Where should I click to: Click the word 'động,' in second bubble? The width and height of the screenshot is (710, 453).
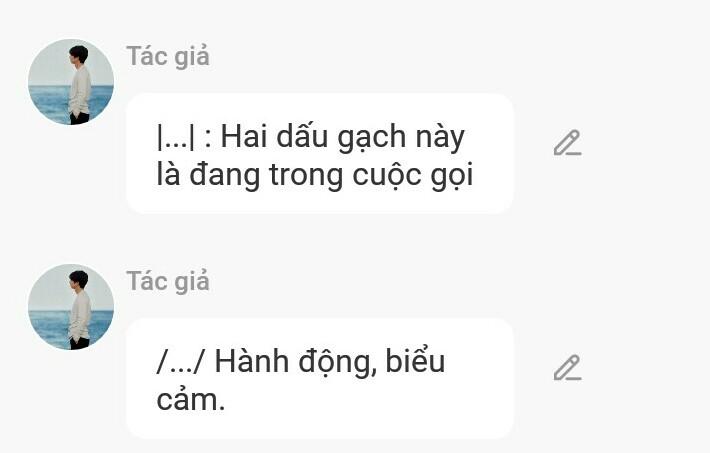[337, 363]
